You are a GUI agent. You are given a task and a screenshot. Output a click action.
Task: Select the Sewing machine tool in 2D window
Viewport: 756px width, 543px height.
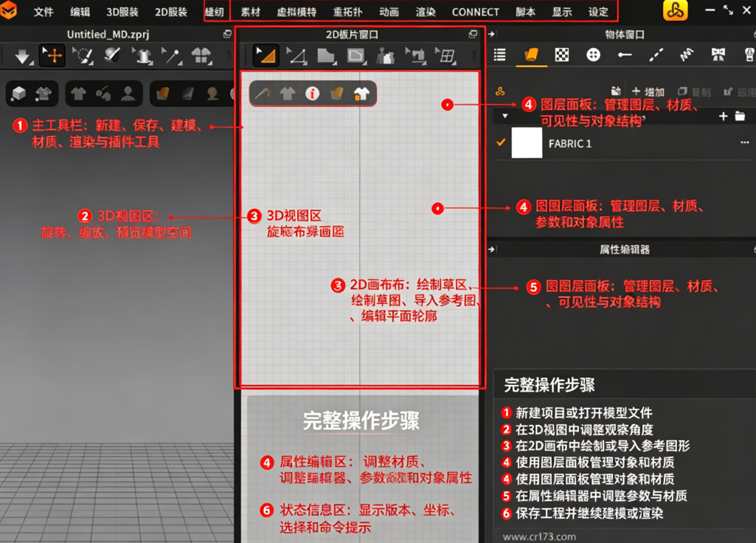pyautogui.click(x=415, y=56)
